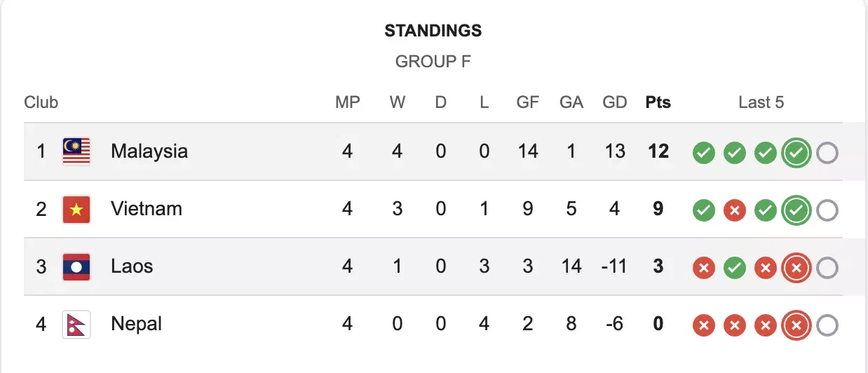The image size is (868, 373).
Task: Click the GROUP F subtitle
Action: click(433, 62)
